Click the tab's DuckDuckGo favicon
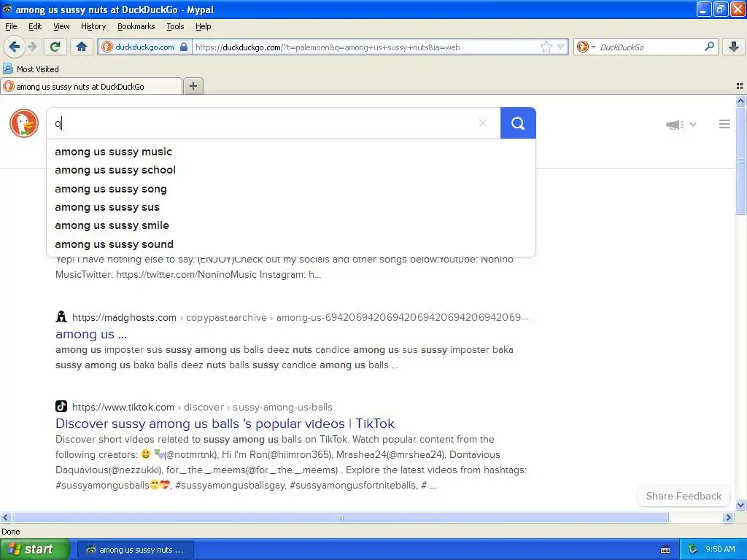This screenshot has height=560, width=747. pyautogui.click(x=9, y=86)
